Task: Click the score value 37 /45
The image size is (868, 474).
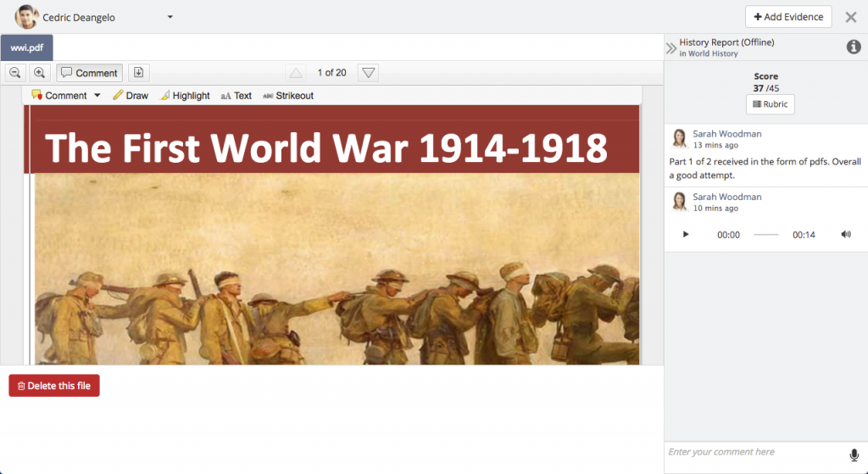Action: click(765, 88)
